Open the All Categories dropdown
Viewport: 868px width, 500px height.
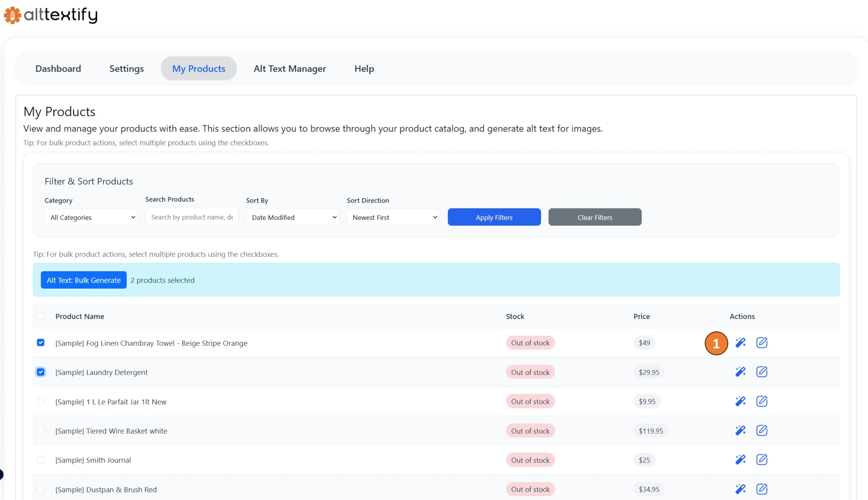[91, 217]
